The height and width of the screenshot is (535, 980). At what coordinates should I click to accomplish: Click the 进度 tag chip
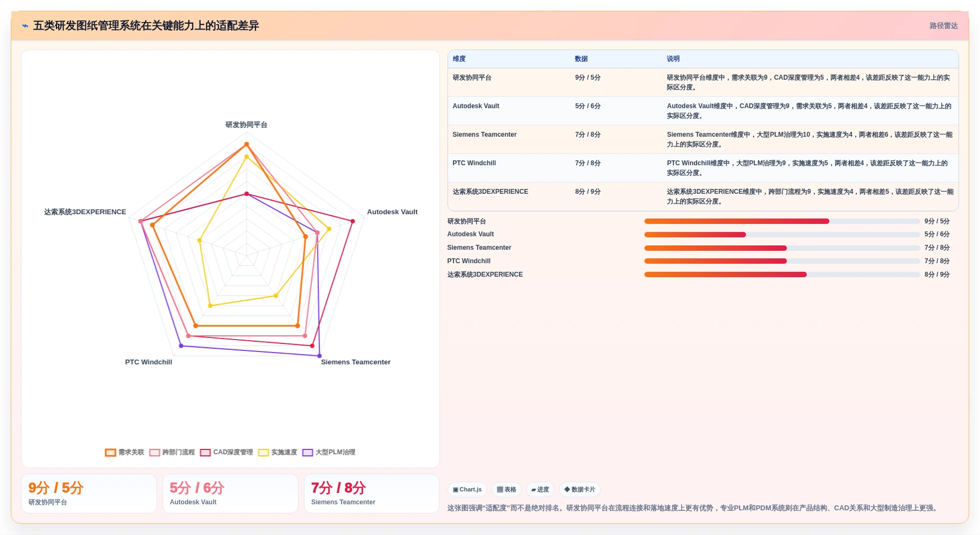[540, 490]
